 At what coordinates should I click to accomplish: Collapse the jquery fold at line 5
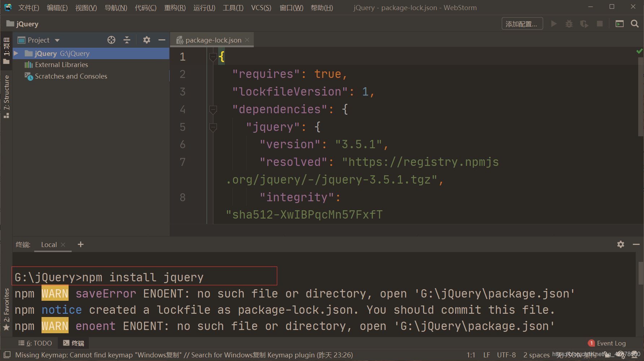click(213, 127)
